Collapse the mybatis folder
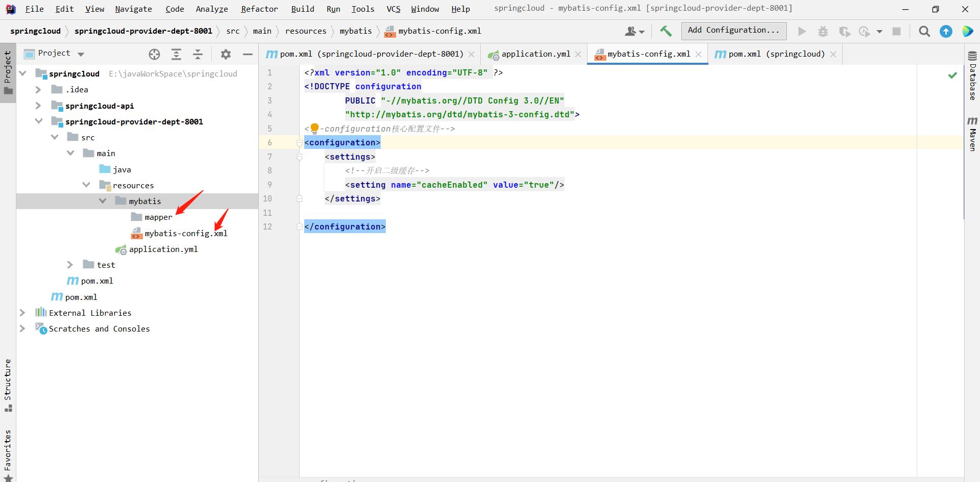Viewport: 980px width, 482px height. click(103, 201)
